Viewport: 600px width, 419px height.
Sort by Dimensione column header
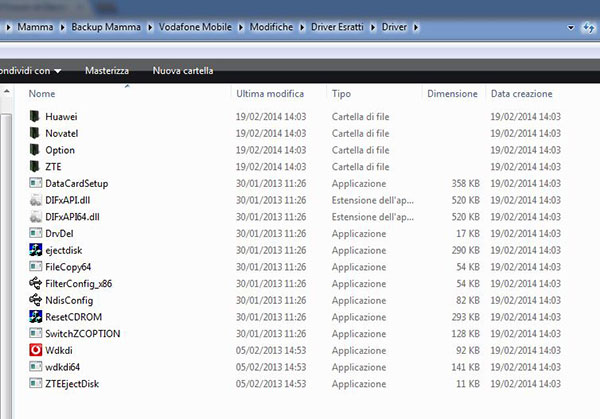pos(452,93)
